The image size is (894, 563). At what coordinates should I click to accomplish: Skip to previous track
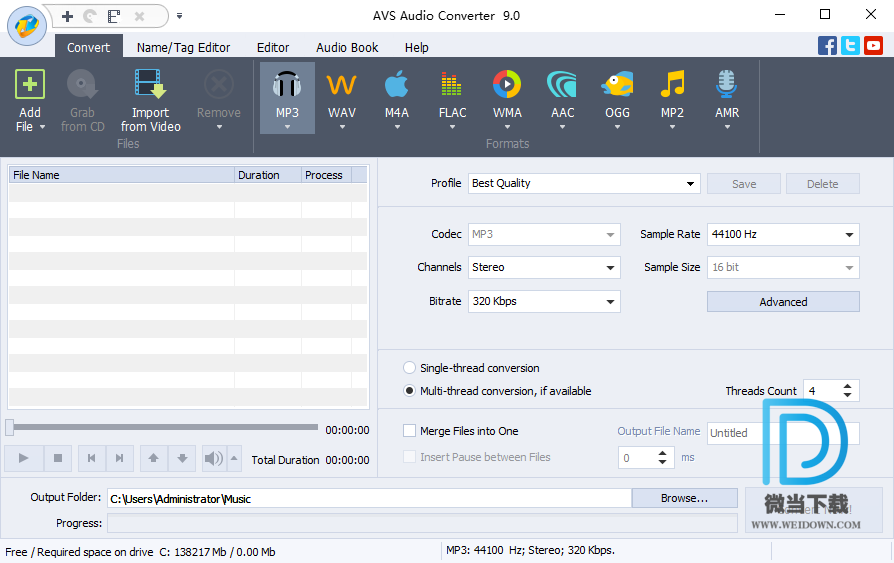pos(91,458)
